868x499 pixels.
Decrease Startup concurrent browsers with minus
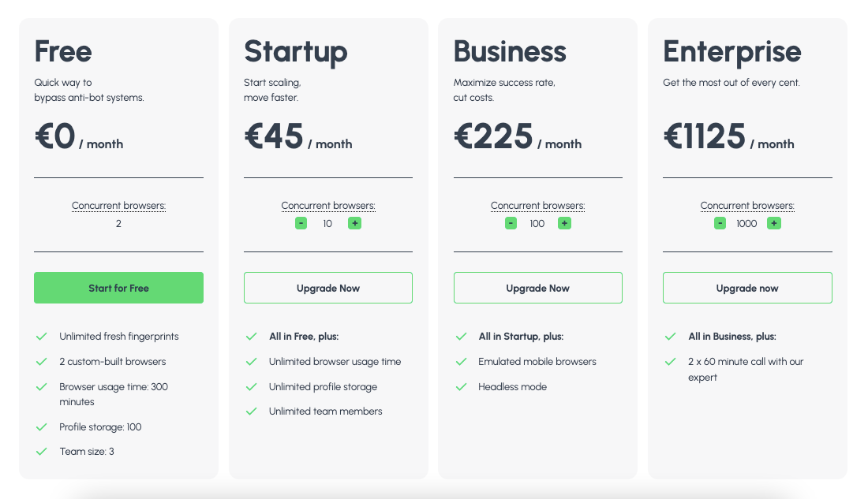[301, 223]
